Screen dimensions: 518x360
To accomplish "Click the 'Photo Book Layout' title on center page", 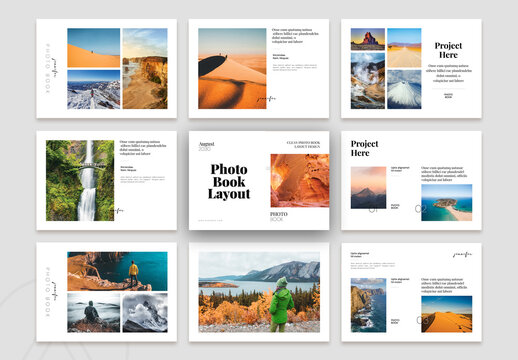I will (x=229, y=182).
